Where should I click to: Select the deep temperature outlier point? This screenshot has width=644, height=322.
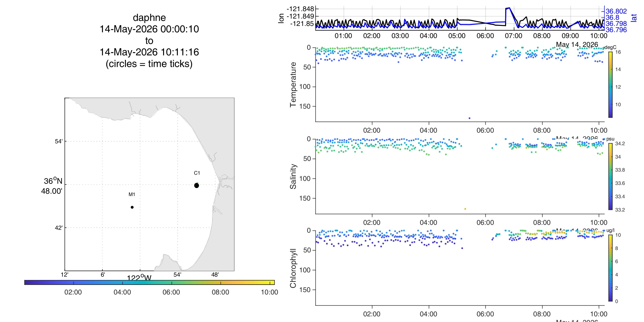point(469,118)
